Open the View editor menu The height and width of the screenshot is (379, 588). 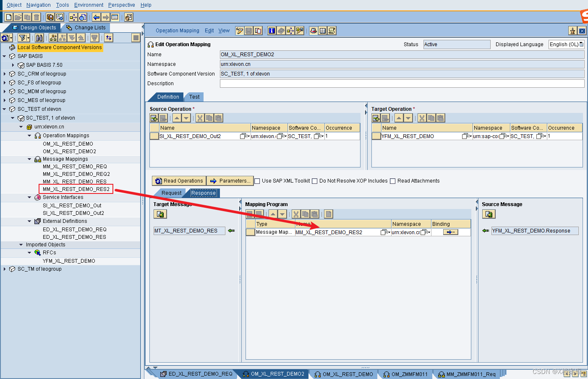pyautogui.click(x=224, y=31)
